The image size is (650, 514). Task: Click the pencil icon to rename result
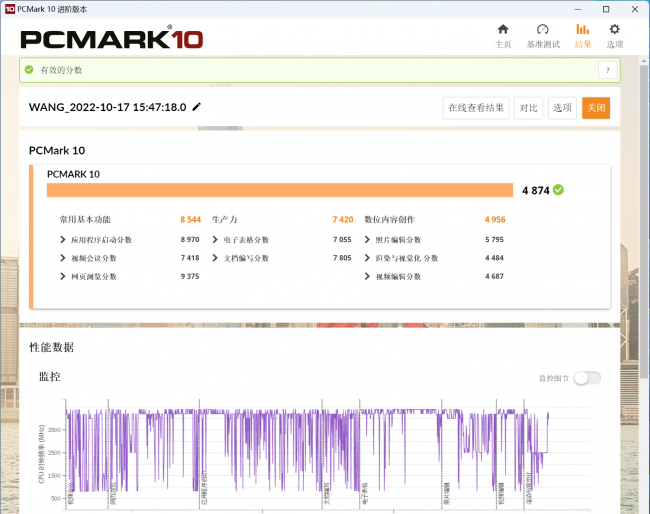197,107
